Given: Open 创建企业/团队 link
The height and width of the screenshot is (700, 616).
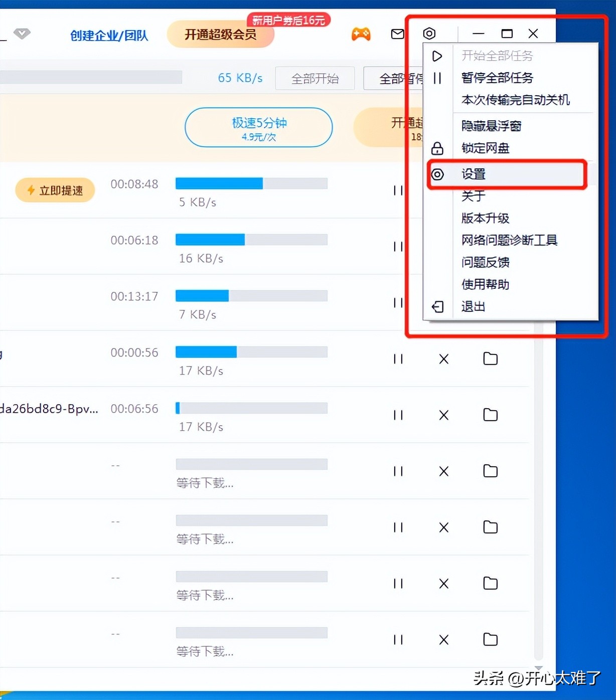Looking at the screenshot, I should 110,36.
